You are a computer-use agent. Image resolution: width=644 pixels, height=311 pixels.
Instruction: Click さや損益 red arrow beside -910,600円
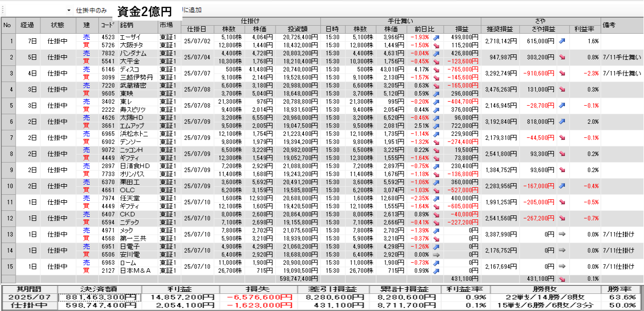point(562,73)
